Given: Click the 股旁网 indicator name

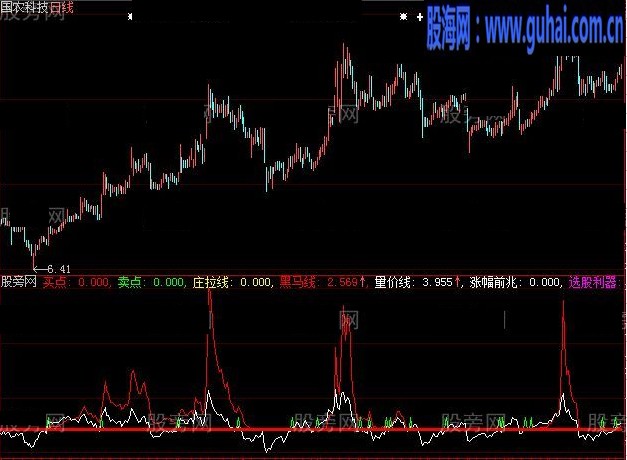Looking at the screenshot, I should point(18,282).
